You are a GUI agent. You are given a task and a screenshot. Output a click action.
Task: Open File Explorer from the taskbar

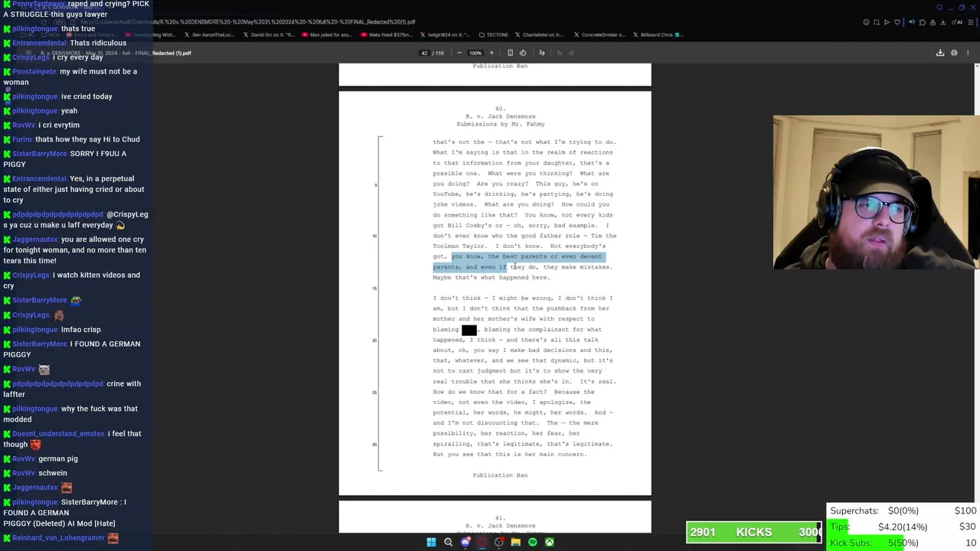pyautogui.click(x=515, y=542)
